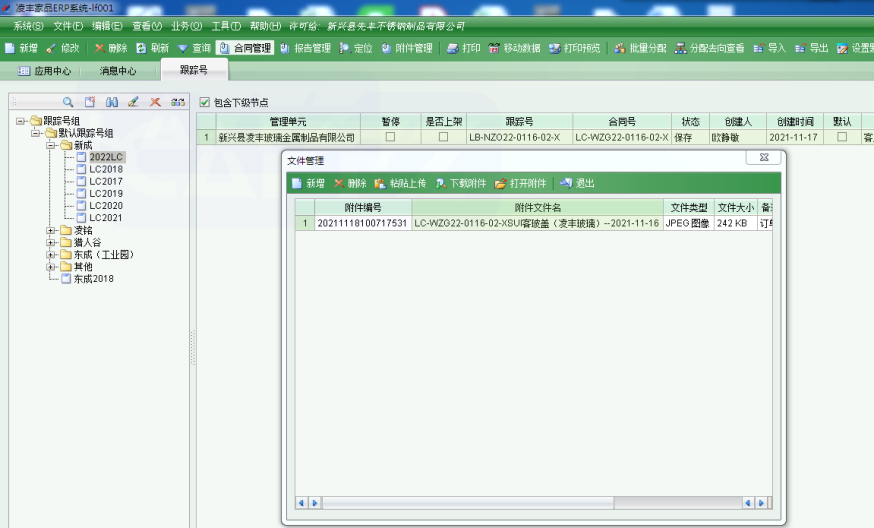This screenshot has height=528, width=874.
Task: Select the LC2019 tree node
Action: point(105,193)
